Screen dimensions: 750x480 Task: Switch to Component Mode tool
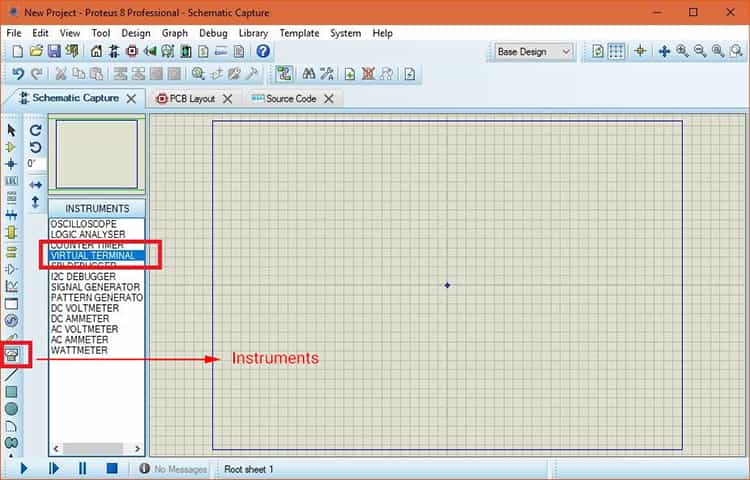(11, 147)
